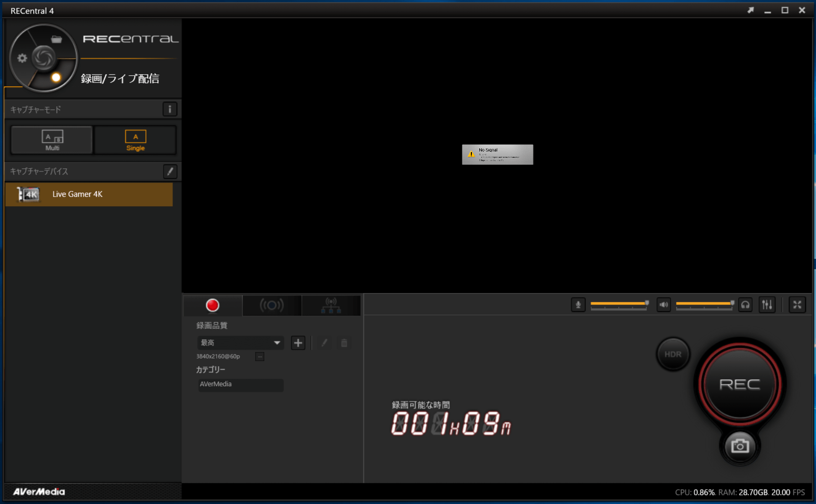Click the available recording time display

tap(451, 424)
